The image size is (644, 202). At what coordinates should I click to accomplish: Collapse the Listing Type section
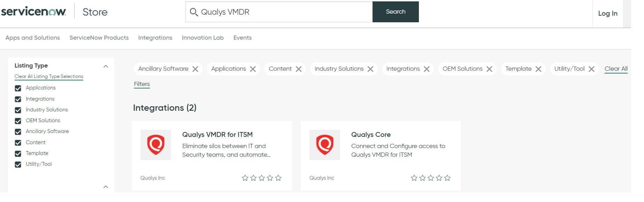click(x=106, y=66)
